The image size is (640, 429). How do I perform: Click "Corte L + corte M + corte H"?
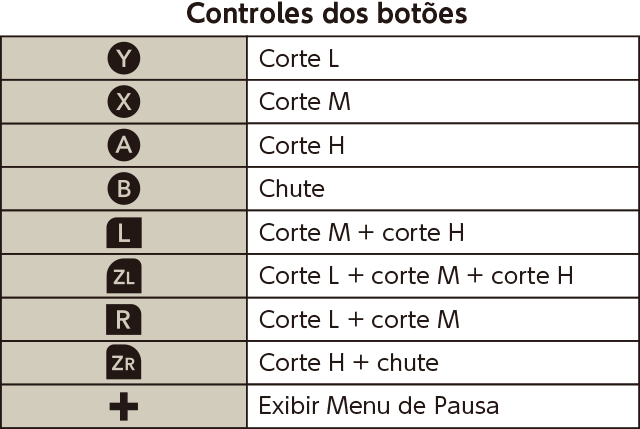[416, 276]
